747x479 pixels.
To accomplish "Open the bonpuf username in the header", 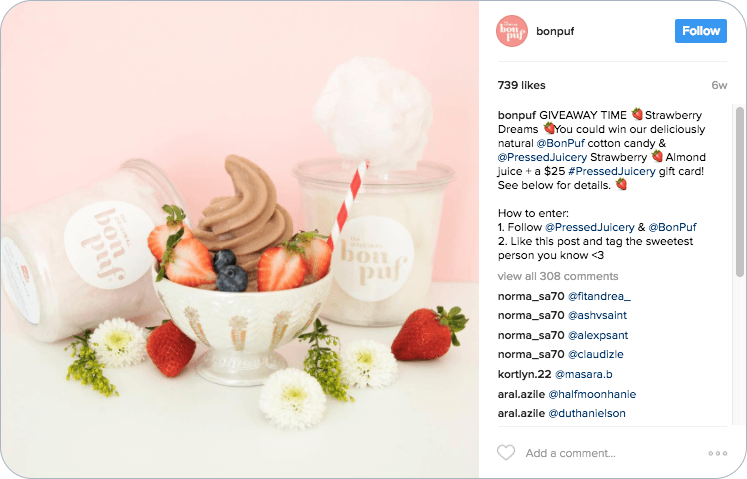I will point(555,31).
